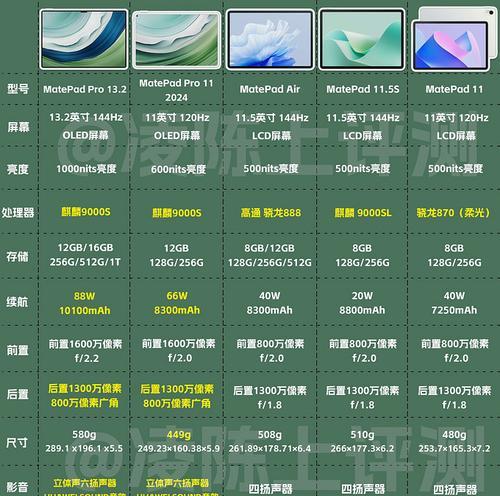
Task: Click the '尺寸' row header
Action: (x=17, y=443)
